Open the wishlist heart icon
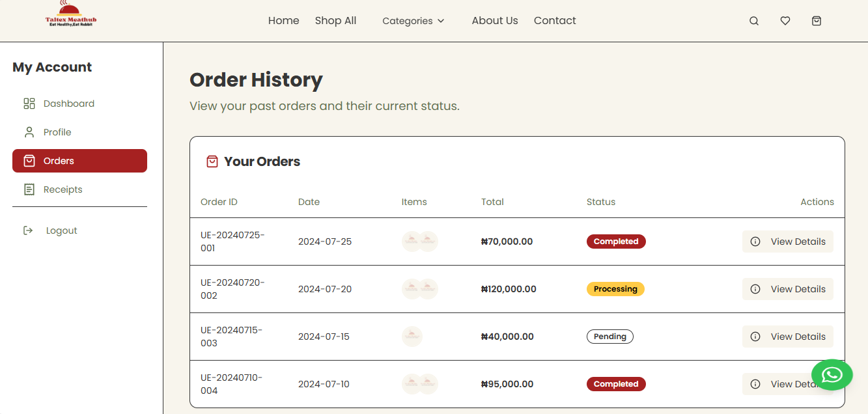868x414 pixels. point(785,21)
